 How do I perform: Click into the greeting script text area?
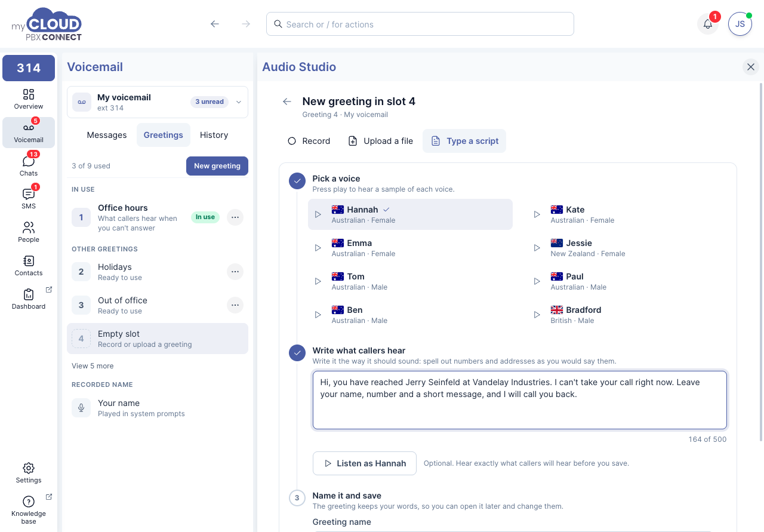(x=520, y=400)
